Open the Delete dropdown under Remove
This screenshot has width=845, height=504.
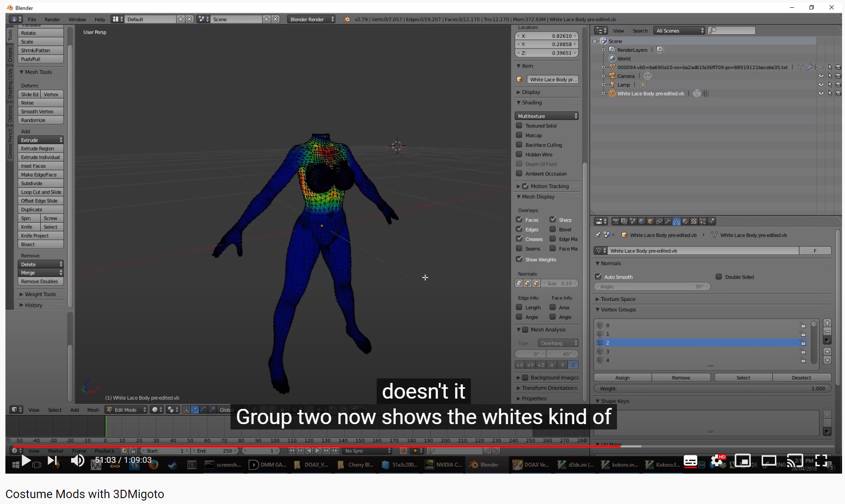click(x=41, y=264)
